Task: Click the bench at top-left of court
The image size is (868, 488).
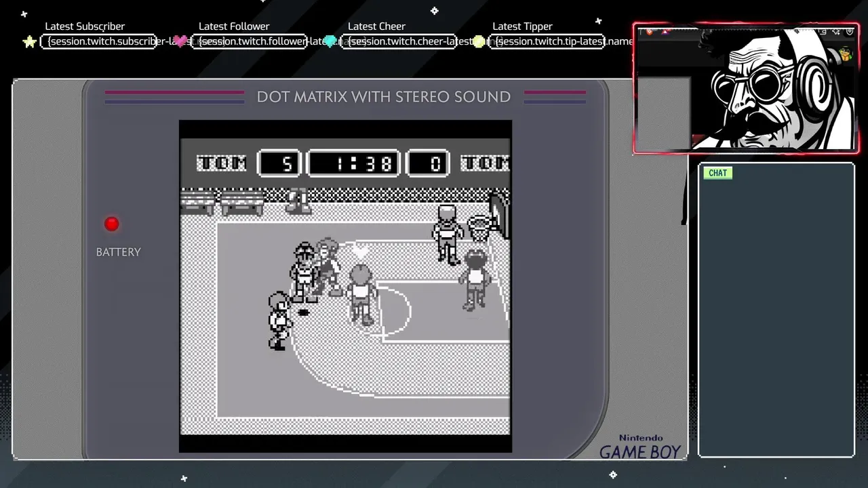Action: [197, 202]
